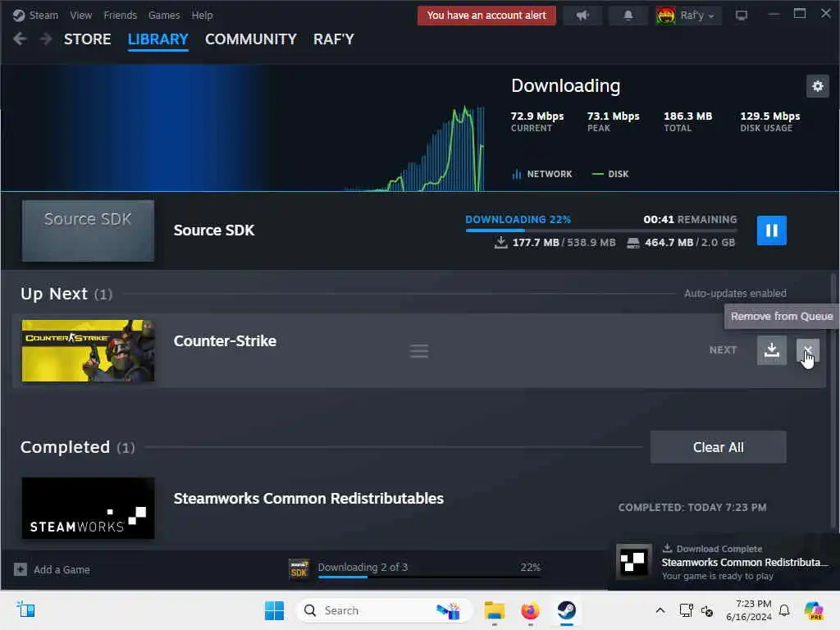
Task: Click the display tray icon
Action: tap(686, 610)
